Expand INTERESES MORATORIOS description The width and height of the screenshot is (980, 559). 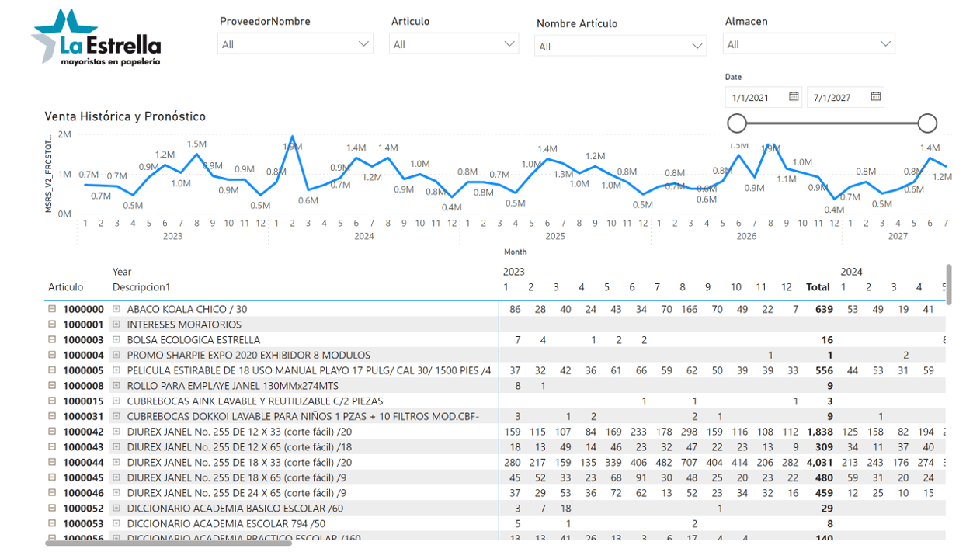tap(116, 325)
